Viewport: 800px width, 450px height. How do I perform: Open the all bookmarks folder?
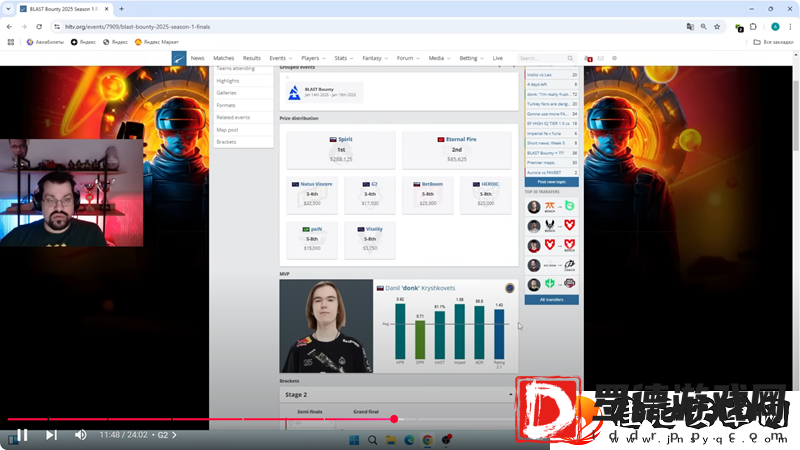pos(773,42)
